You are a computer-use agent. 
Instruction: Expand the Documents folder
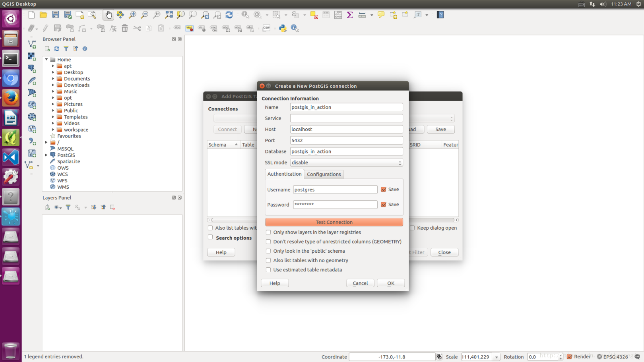pyautogui.click(x=53, y=79)
